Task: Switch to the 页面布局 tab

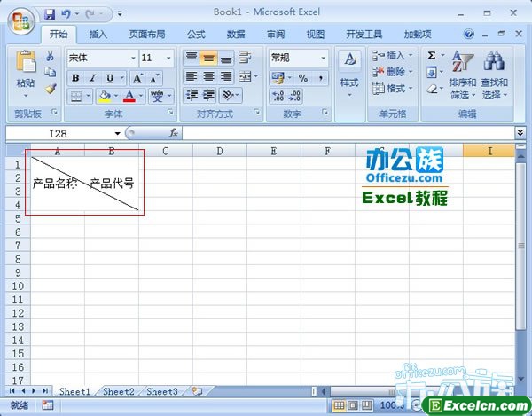Action: pyautogui.click(x=147, y=35)
